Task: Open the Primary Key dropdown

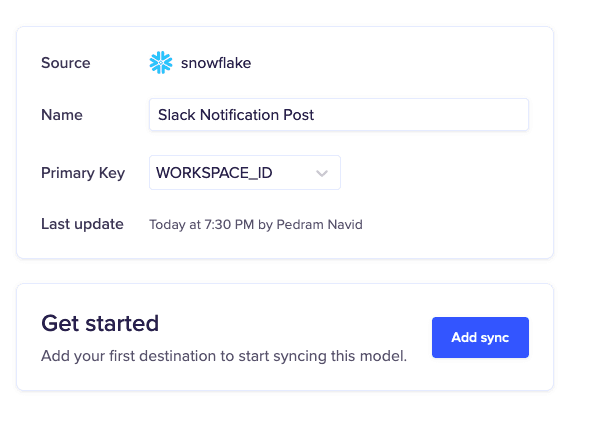Action: (x=244, y=173)
